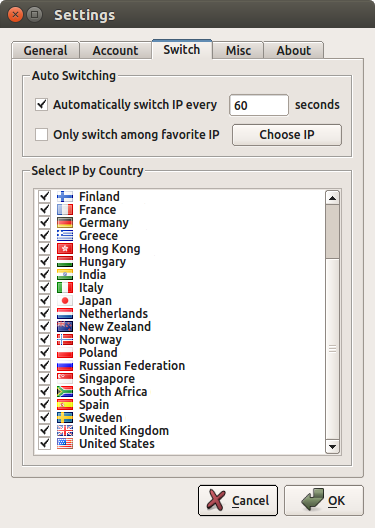Click the Japan flag icon
Screen dimensions: 375x528
pyautogui.click(x=65, y=301)
